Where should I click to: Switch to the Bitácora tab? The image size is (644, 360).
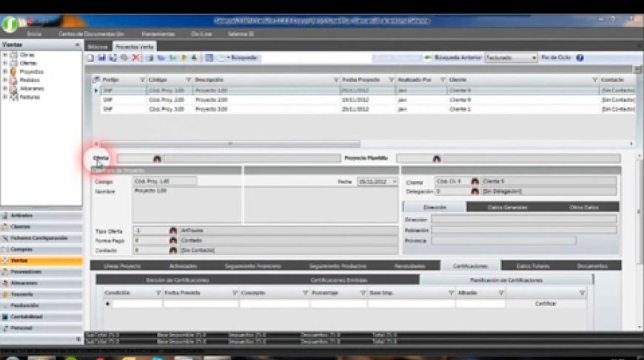coord(98,47)
